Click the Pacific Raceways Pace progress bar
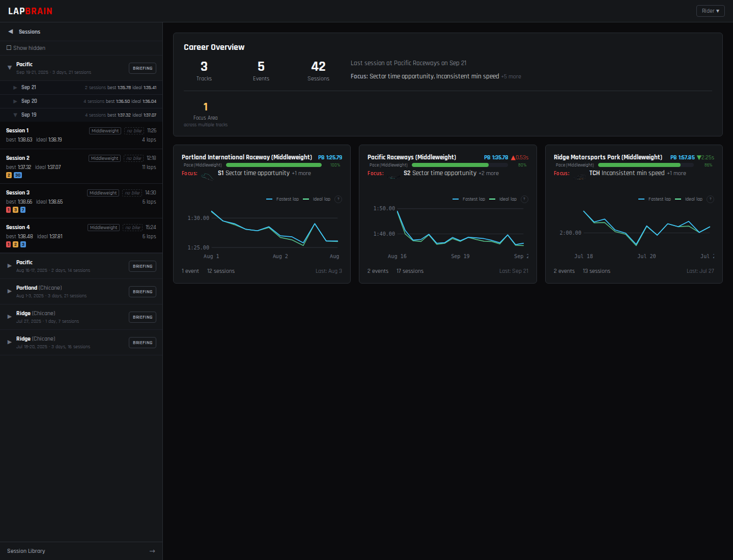Image resolution: width=733 pixels, height=560 pixels. [x=460, y=165]
